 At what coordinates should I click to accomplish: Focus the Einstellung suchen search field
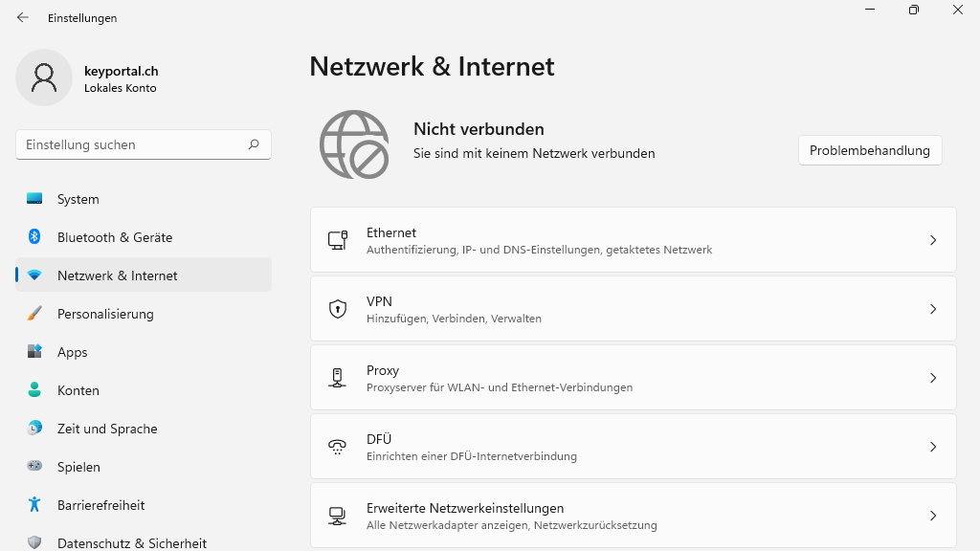tap(134, 144)
